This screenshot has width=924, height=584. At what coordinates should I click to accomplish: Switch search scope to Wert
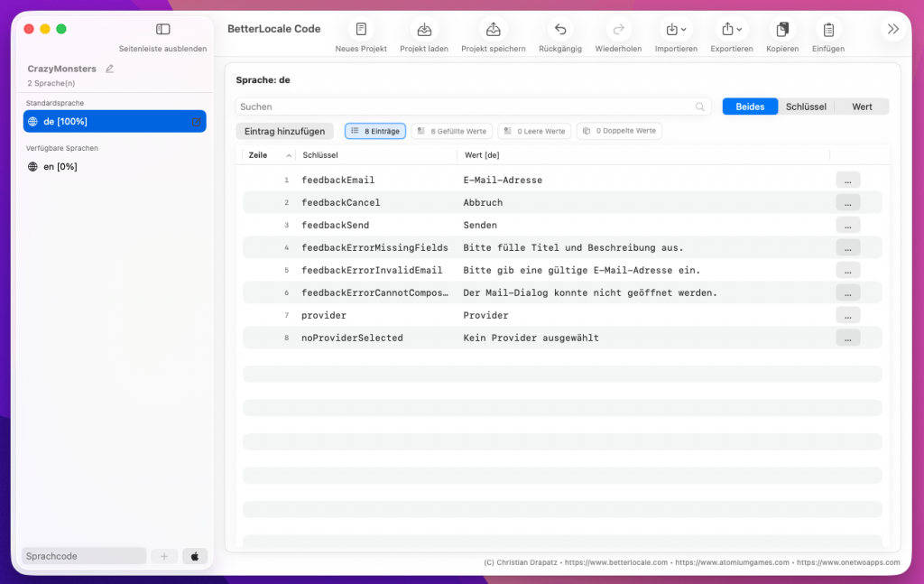point(862,107)
